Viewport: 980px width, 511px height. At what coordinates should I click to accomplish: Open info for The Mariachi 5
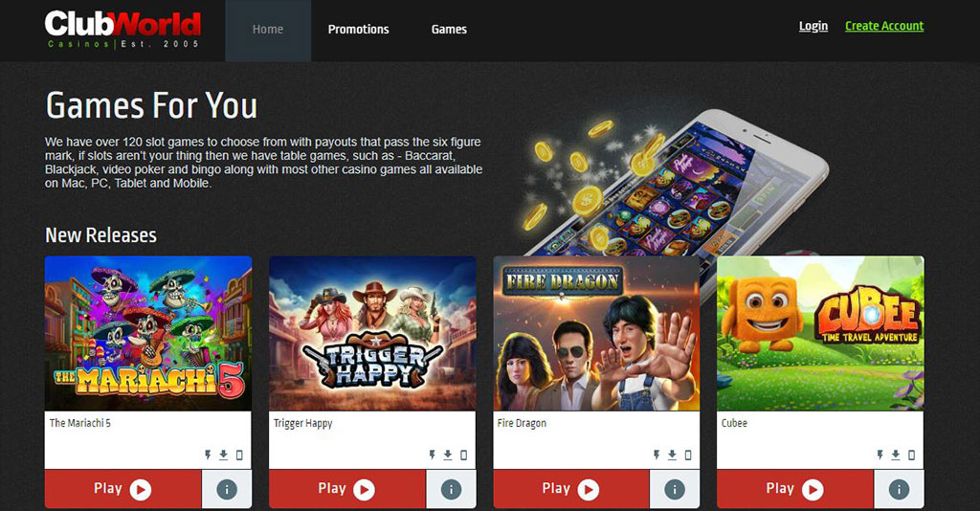point(227,489)
